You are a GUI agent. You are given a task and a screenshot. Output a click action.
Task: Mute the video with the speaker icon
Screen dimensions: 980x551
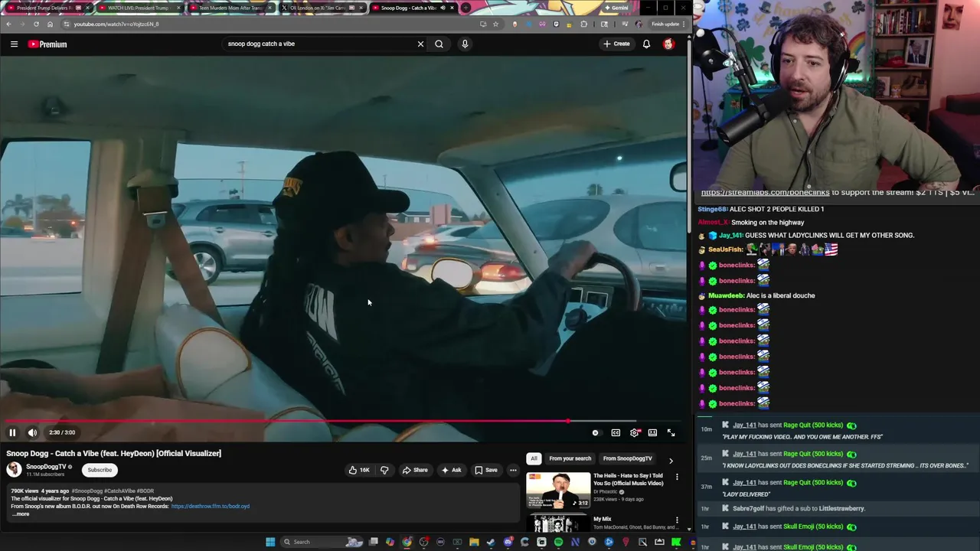point(32,432)
